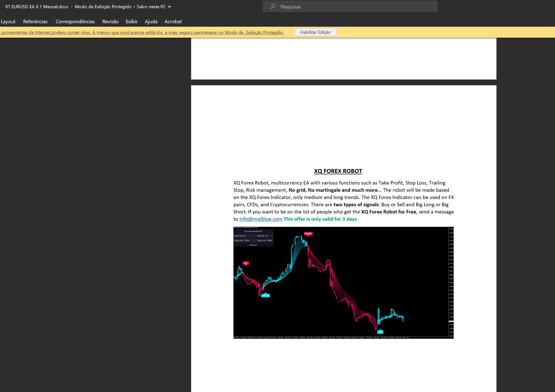Switch to the Referências tab

click(x=35, y=21)
